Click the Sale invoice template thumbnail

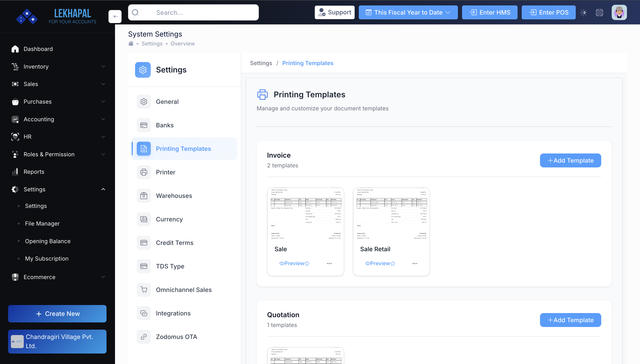point(305,214)
